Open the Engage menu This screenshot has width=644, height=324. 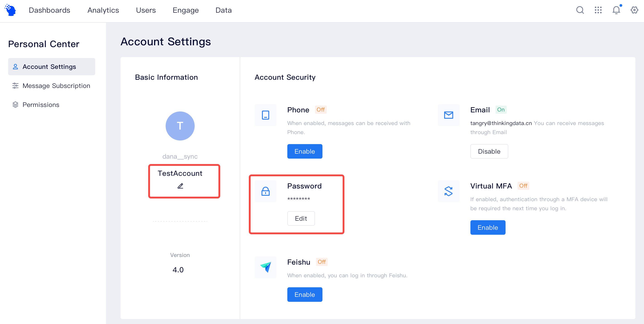coord(186,10)
